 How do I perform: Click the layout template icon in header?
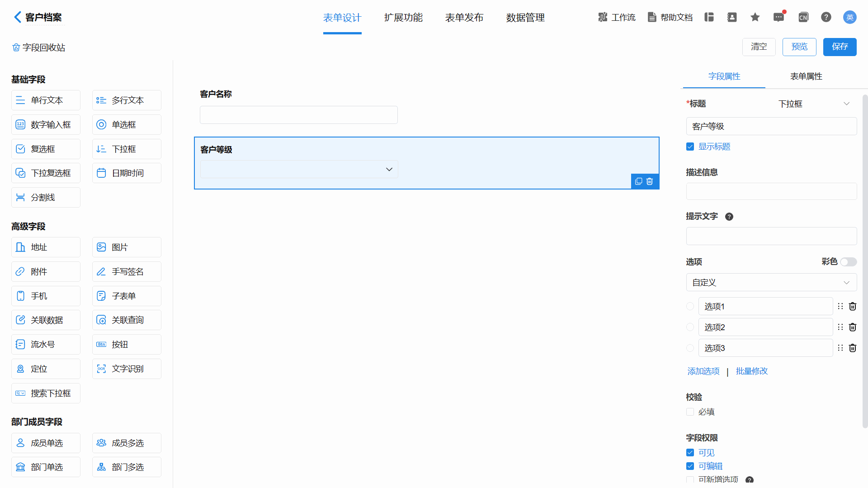709,17
